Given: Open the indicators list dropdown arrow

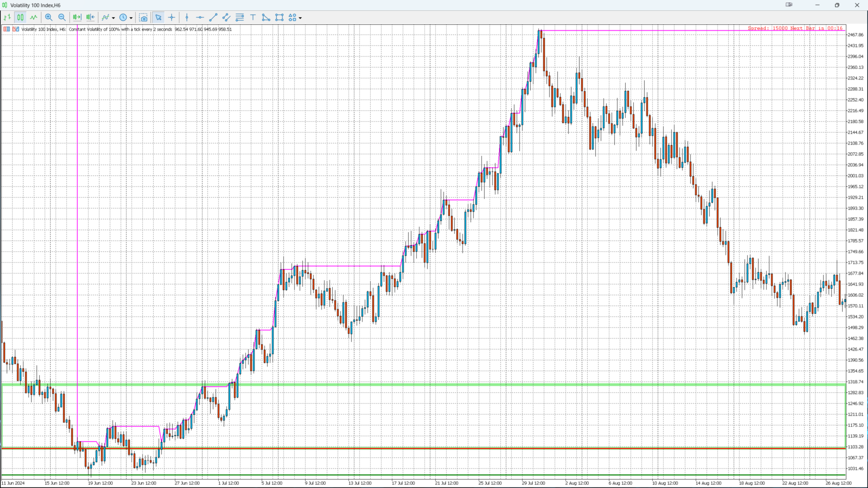Looking at the screenshot, I should point(113,18).
